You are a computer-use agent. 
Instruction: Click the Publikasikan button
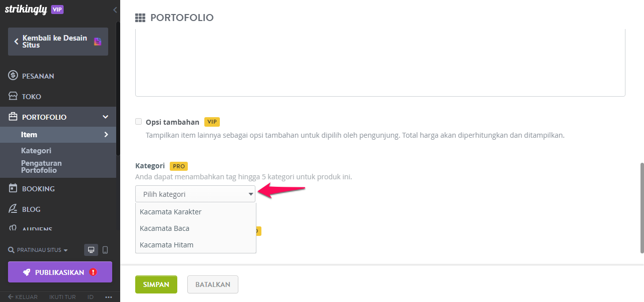click(60, 272)
